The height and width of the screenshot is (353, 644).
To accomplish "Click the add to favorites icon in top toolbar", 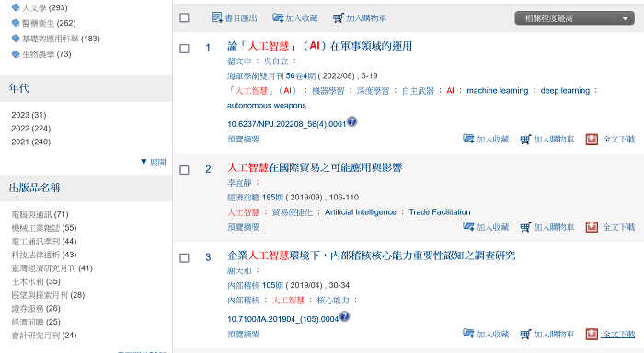I will (x=278, y=17).
